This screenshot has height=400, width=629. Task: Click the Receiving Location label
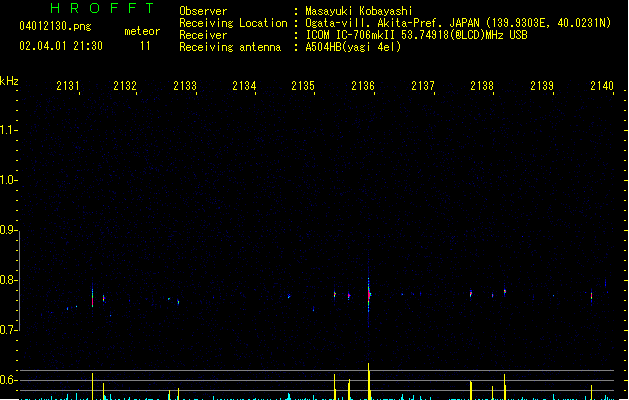click(233, 23)
